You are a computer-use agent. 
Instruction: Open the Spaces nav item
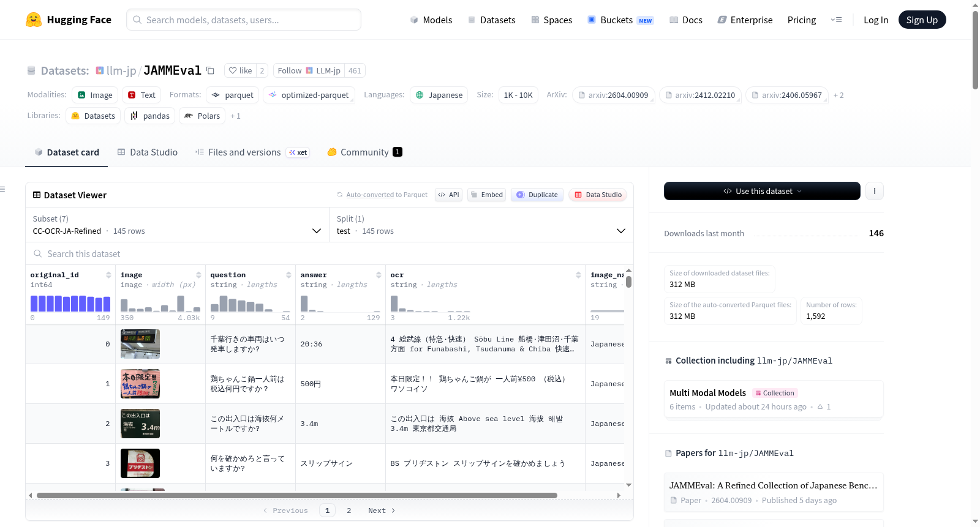click(x=551, y=20)
